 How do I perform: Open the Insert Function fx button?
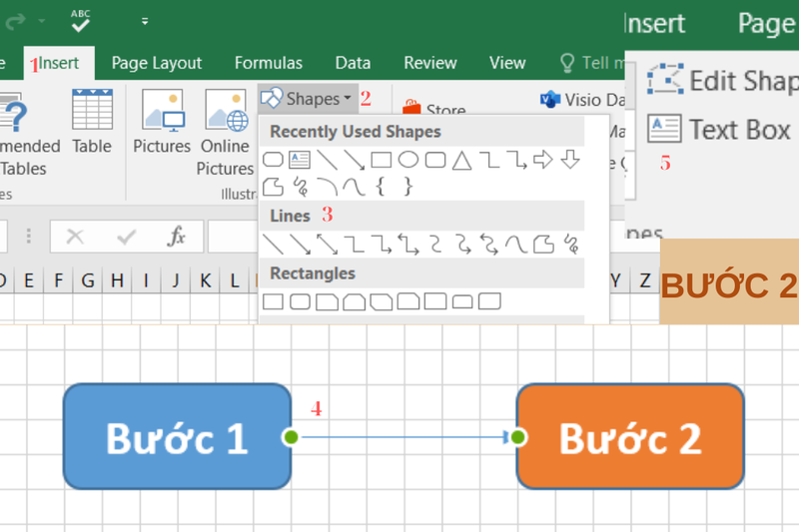click(x=177, y=237)
